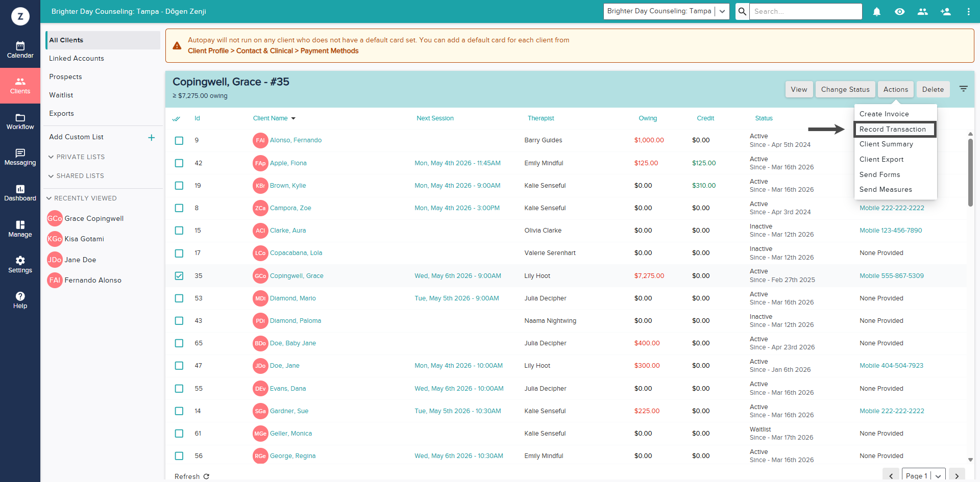Click the group people icon in header

(923, 11)
